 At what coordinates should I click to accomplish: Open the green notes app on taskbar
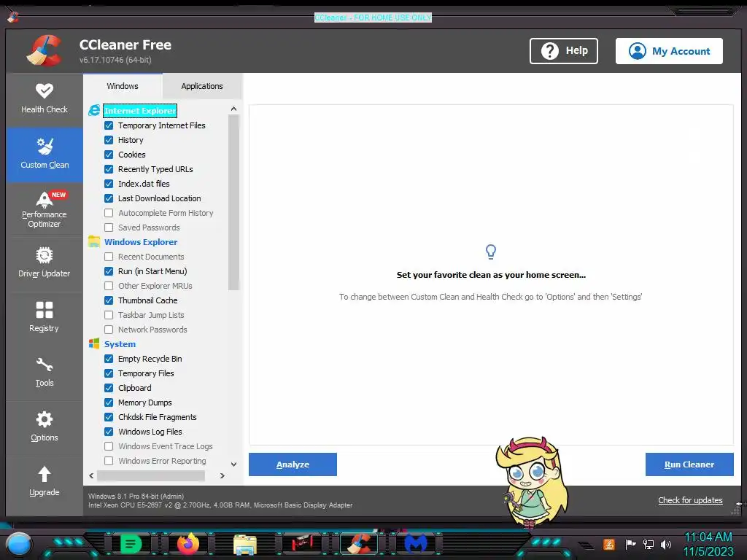131,544
